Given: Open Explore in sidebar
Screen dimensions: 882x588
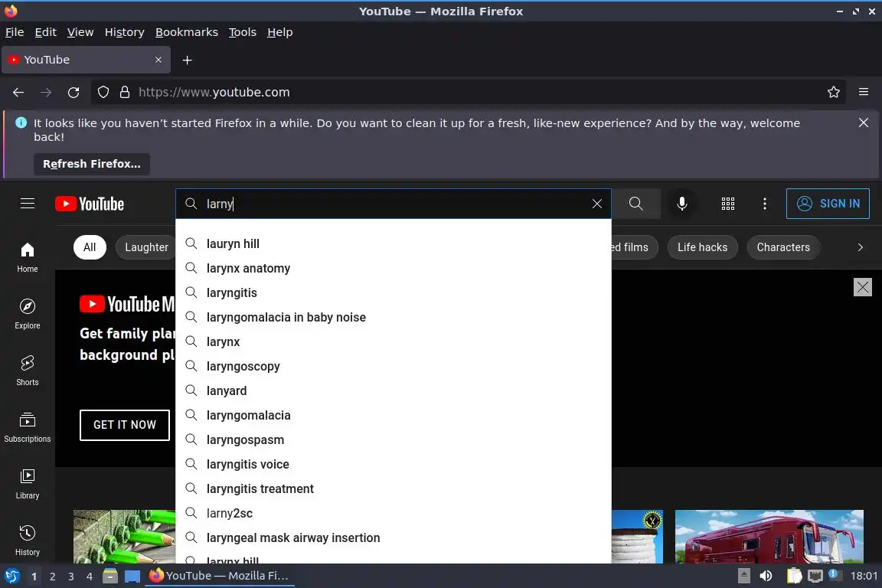Looking at the screenshot, I should pos(28,314).
